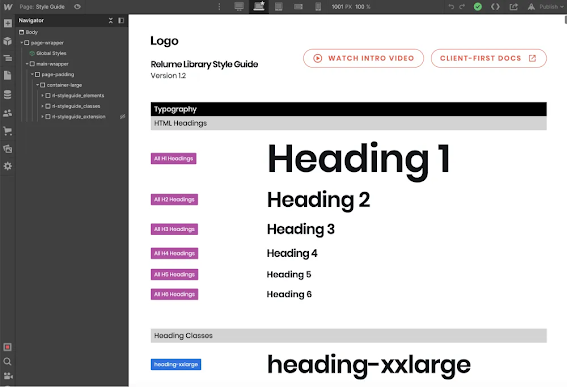
Task: Open the Add Elements panel
Action: [8, 23]
